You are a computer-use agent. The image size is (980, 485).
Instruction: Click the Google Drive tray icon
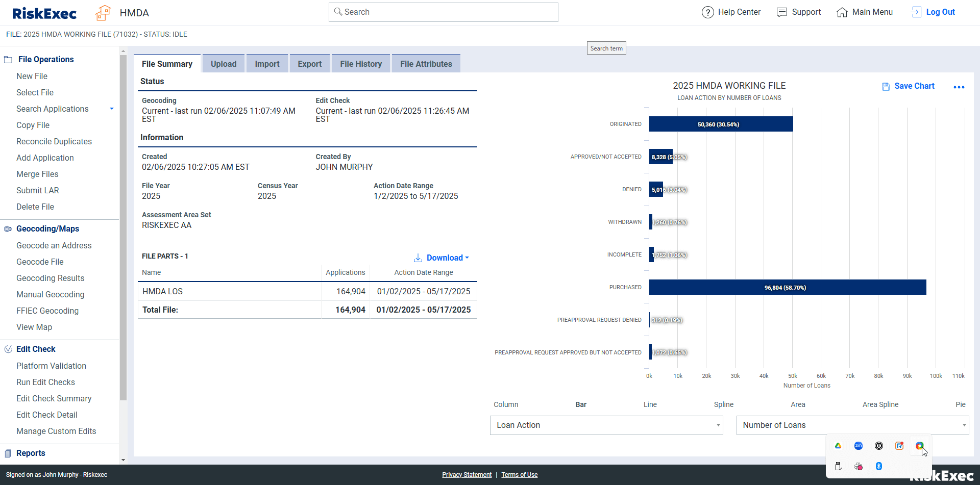pos(838,446)
